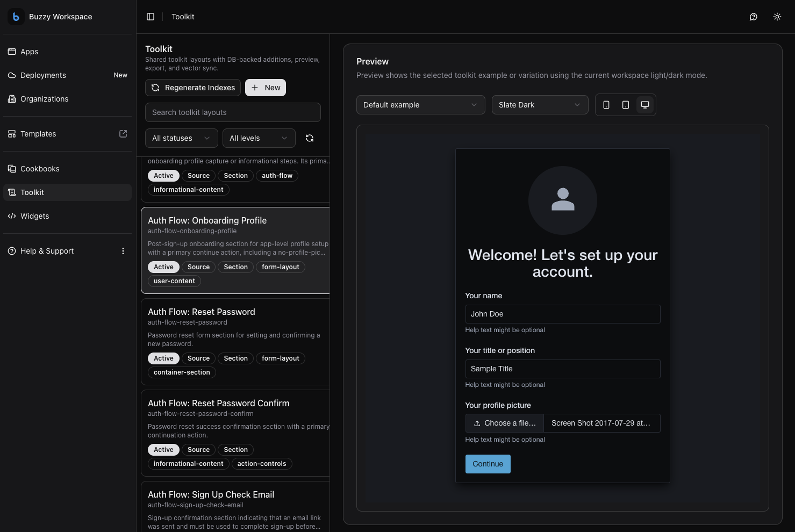The width and height of the screenshot is (795, 532).
Task: Click the Source tag on Reset Password Confirm card
Action: coord(199,450)
